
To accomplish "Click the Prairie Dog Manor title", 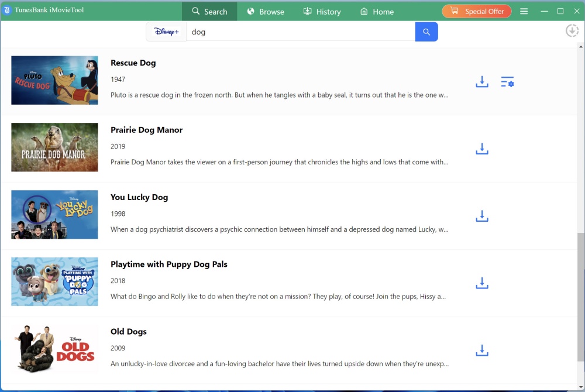I will click(146, 130).
